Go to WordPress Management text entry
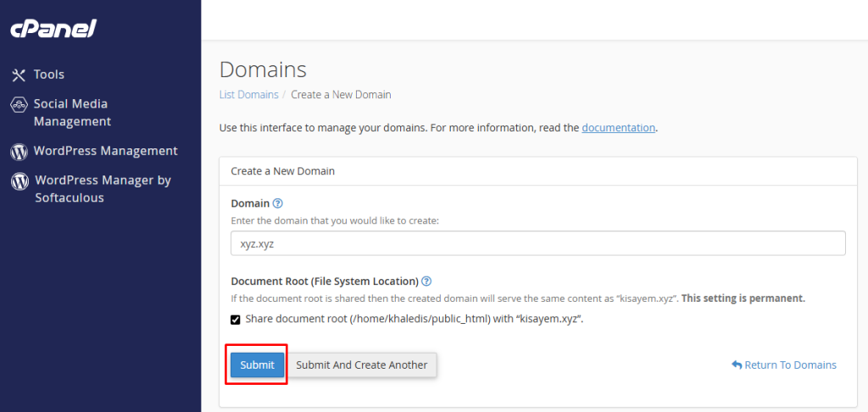The height and width of the screenshot is (412, 868). coord(105,151)
